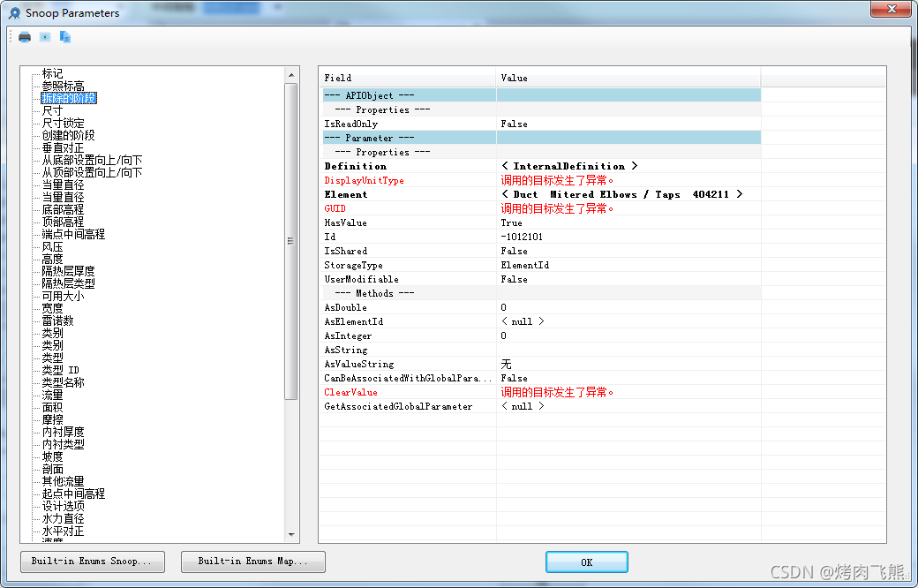The image size is (918, 588).
Task: Select the 风压 tree item
Action: (52, 246)
